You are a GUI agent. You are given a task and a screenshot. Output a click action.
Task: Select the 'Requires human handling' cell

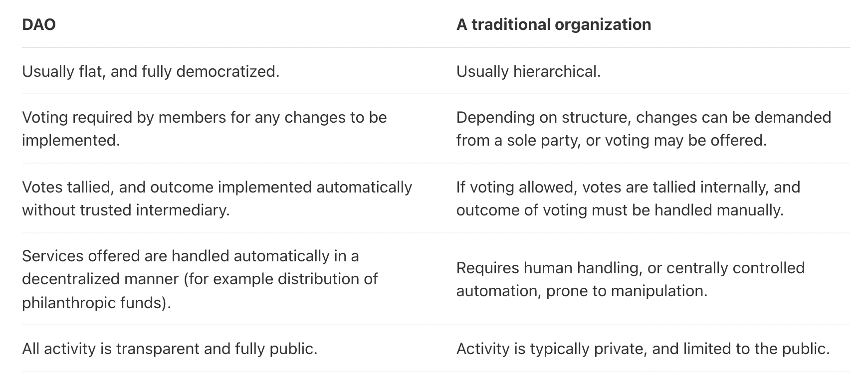click(x=631, y=279)
